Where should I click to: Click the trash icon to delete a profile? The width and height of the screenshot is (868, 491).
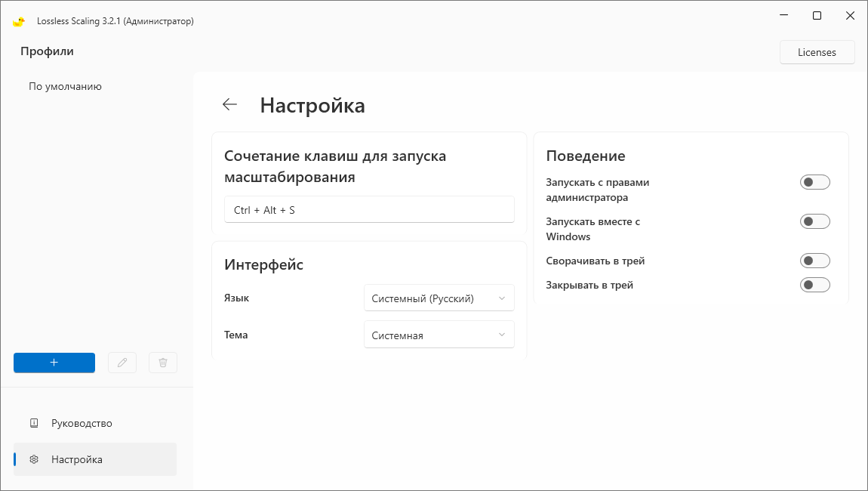pyautogui.click(x=162, y=363)
